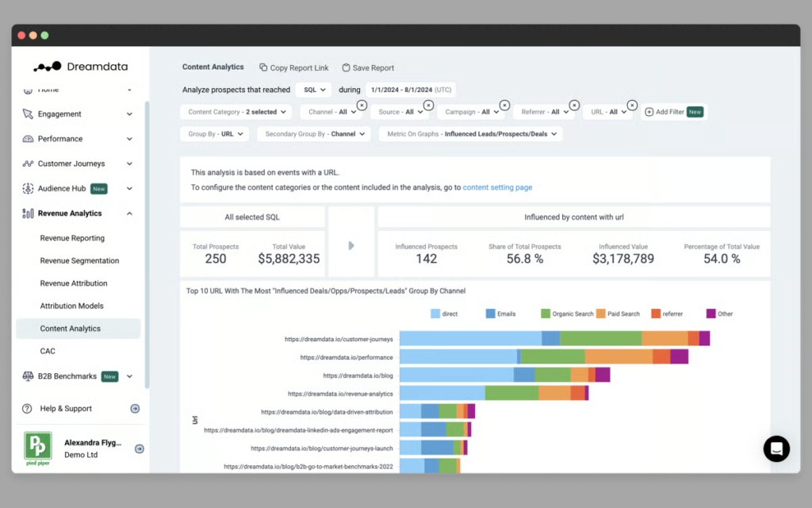
Task: Expand the B2B Benchmarks chevron
Action: click(129, 376)
